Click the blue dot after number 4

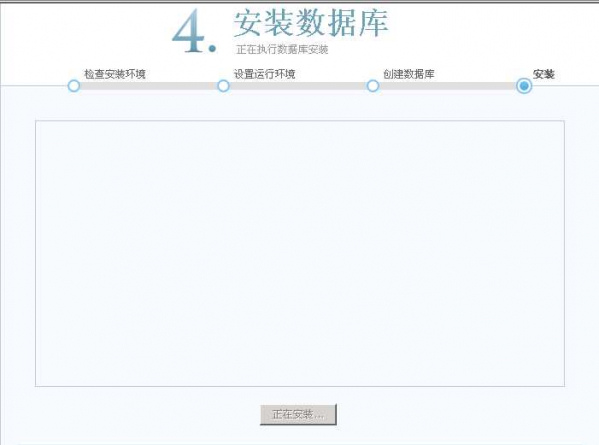[x=212, y=49]
